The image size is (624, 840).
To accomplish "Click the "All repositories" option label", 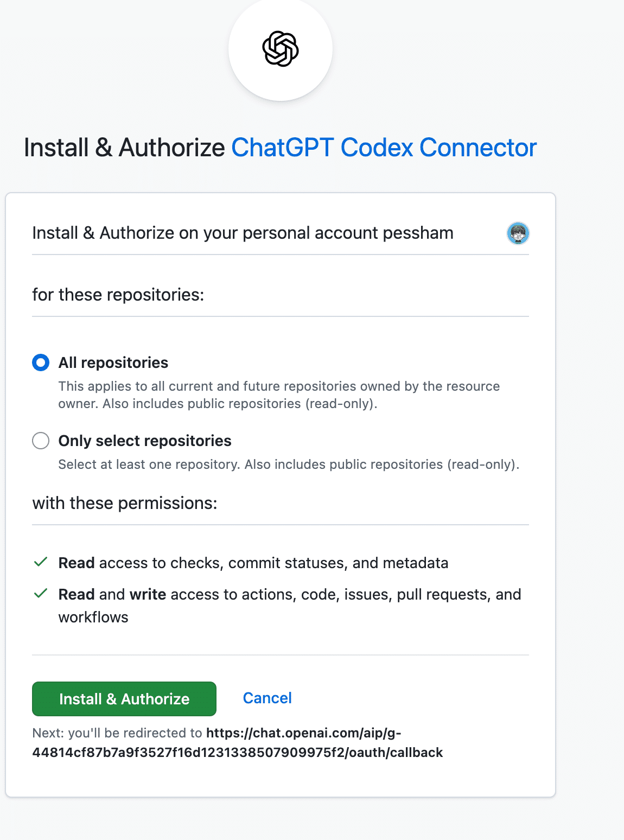I will point(113,362).
